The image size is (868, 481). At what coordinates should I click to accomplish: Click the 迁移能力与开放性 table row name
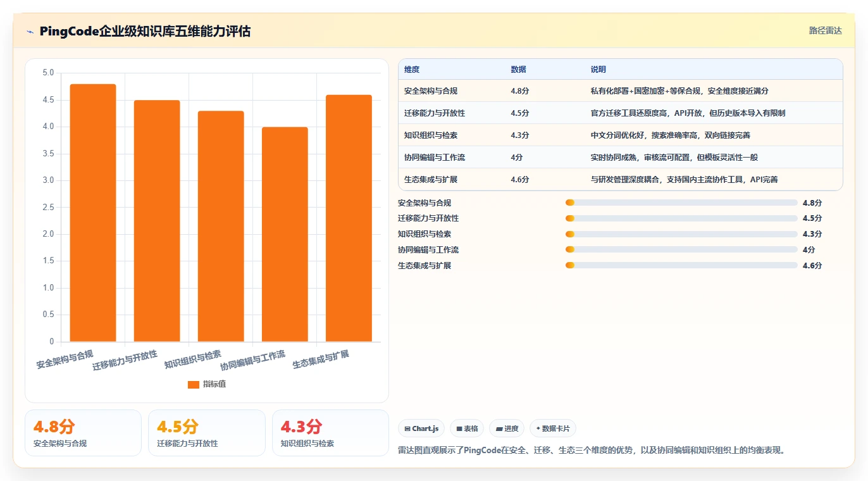pyautogui.click(x=435, y=113)
